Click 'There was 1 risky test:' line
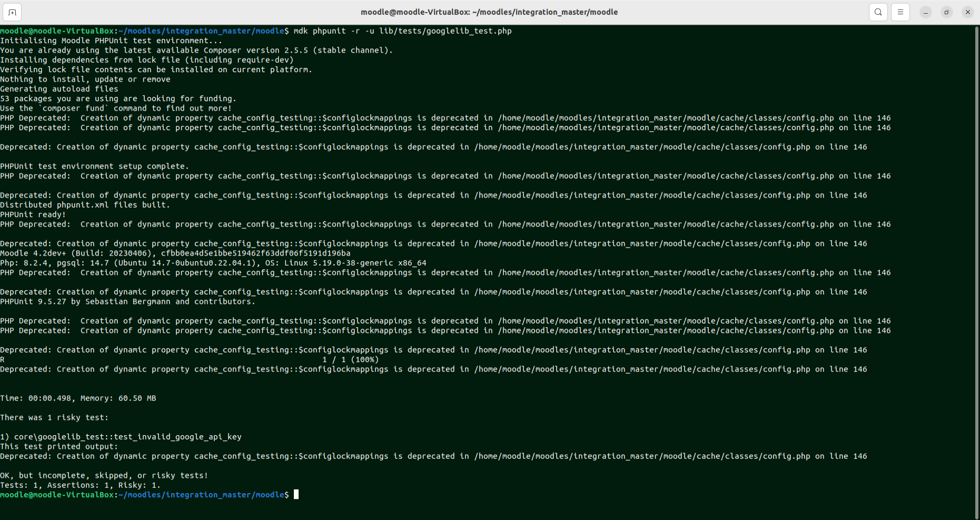Viewport: 980px width, 520px height. click(54, 418)
